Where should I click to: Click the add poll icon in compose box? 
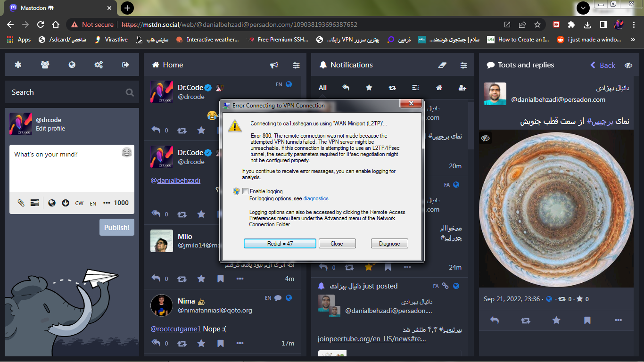[x=35, y=203]
